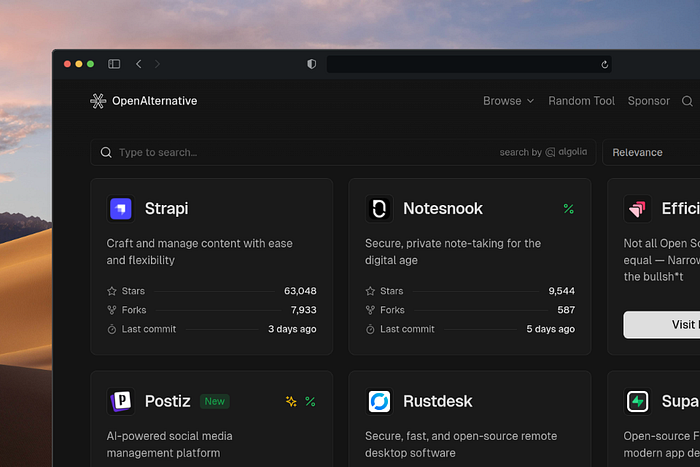Click the Postiz sparkle featured icon
The width and height of the screenshot is (700, 467).
(291, 401)
